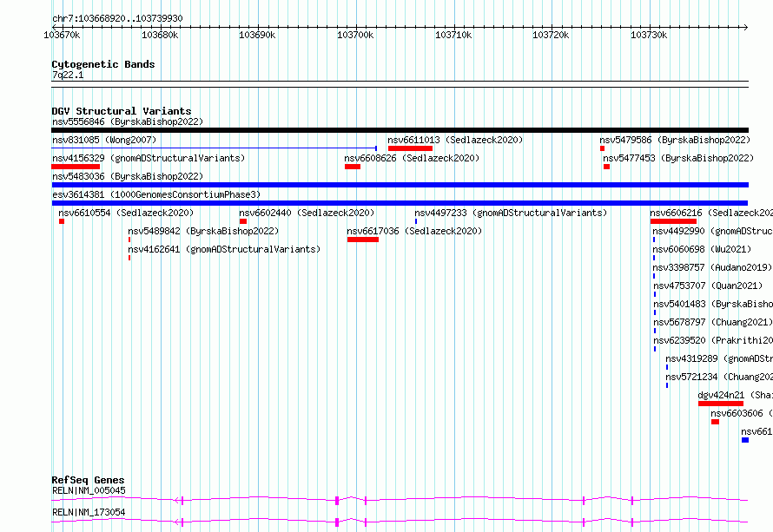Open the dgv424n21 variant label

coord(735,395)
